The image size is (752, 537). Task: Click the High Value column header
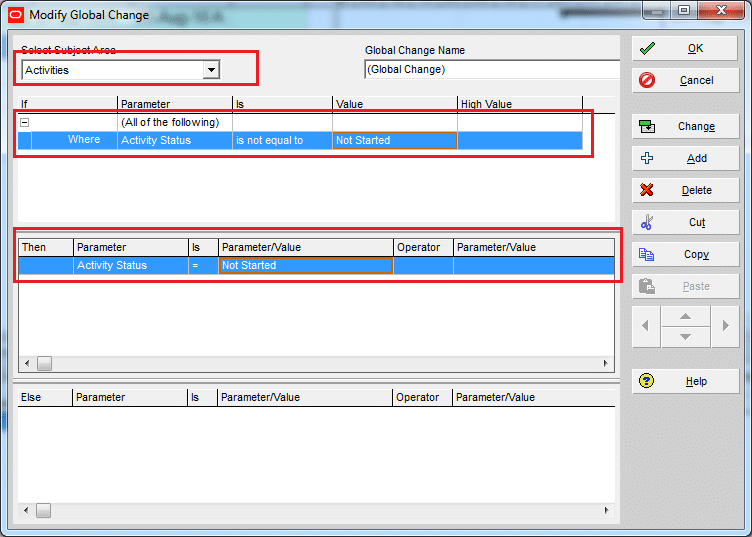pos(520,104)
